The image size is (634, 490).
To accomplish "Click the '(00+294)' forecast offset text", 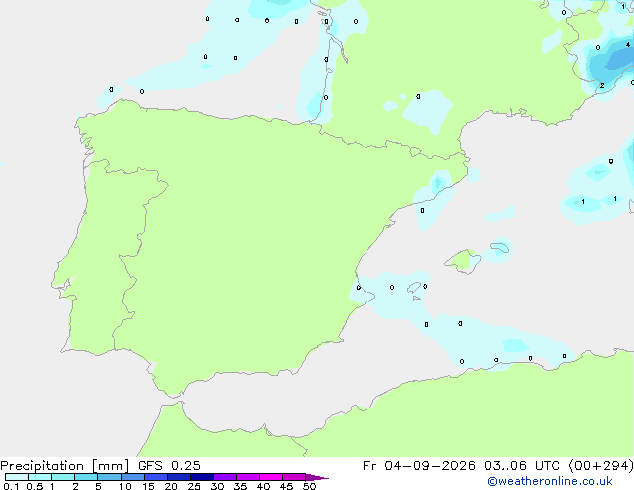I will click(x=601, y=466).
